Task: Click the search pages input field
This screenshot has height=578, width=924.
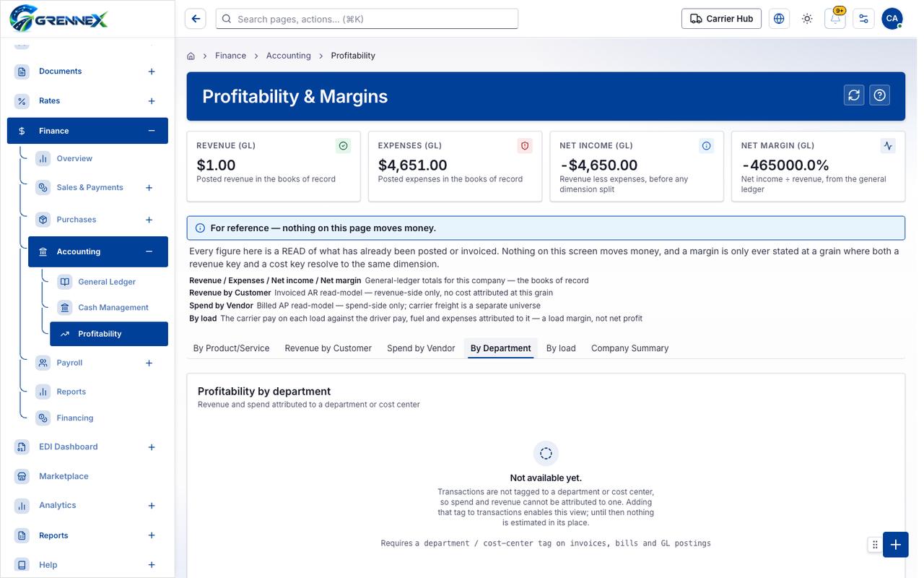Action: 367,19
